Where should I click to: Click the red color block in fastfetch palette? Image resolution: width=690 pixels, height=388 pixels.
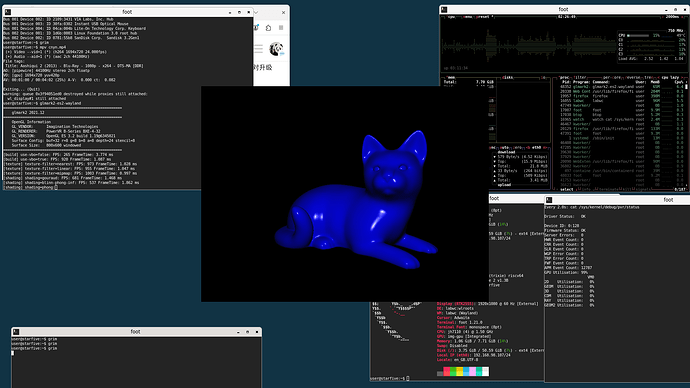click(447, 372)
